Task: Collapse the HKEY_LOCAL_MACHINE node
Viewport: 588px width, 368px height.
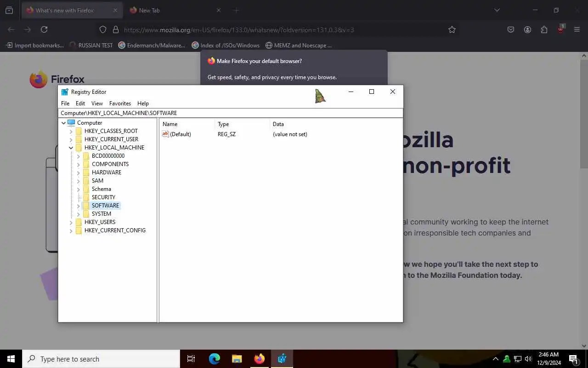Action: (71, 148)
